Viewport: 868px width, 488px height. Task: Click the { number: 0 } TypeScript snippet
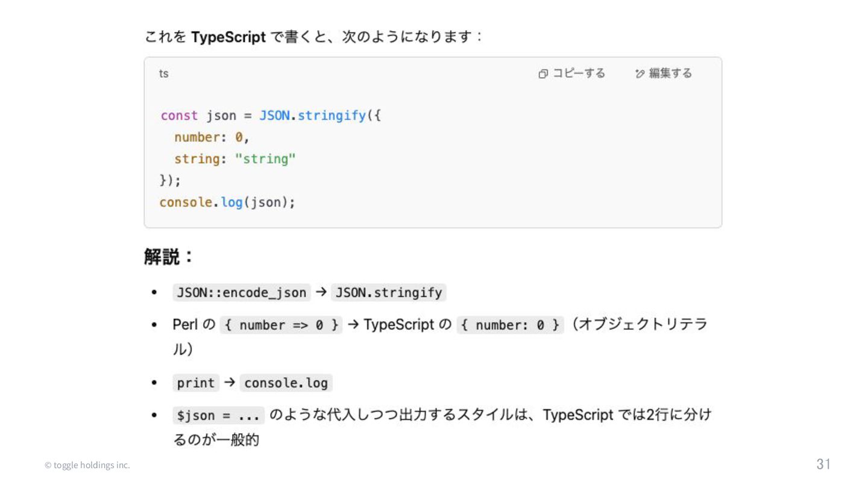(510, 325)
